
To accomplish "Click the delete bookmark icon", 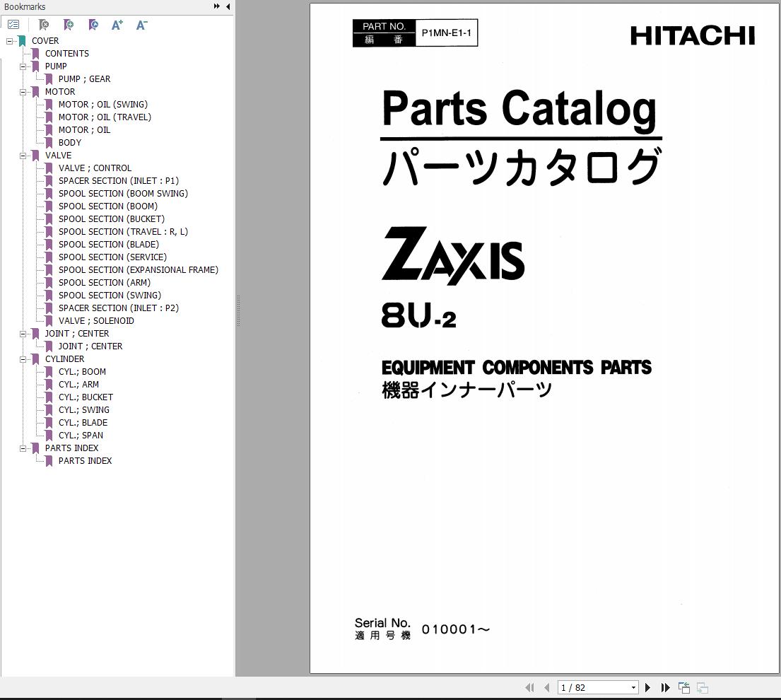I will [x=44, y=25].
